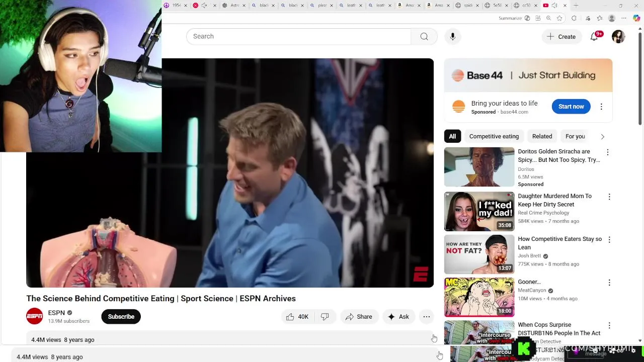Show more filter chips with arrow
The height and width of the screenshot is (362, 644).
pyautogui.click(x=602, y=136)
